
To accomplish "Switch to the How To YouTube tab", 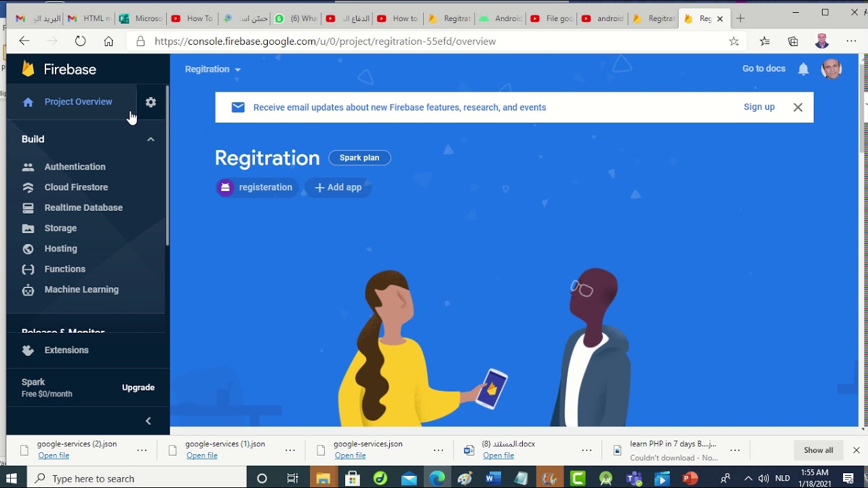I will click(x=193, y=18).
